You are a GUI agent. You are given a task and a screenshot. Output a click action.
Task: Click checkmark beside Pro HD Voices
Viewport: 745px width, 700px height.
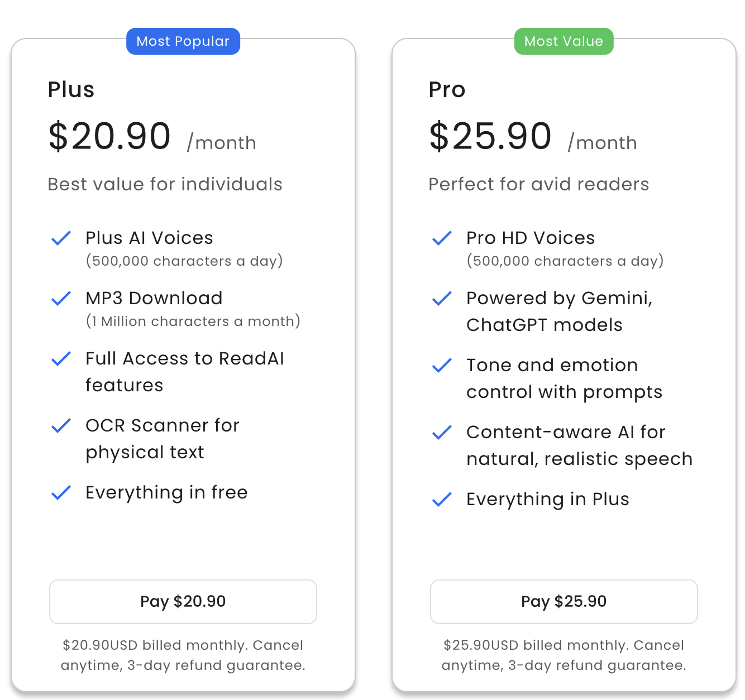442,238
